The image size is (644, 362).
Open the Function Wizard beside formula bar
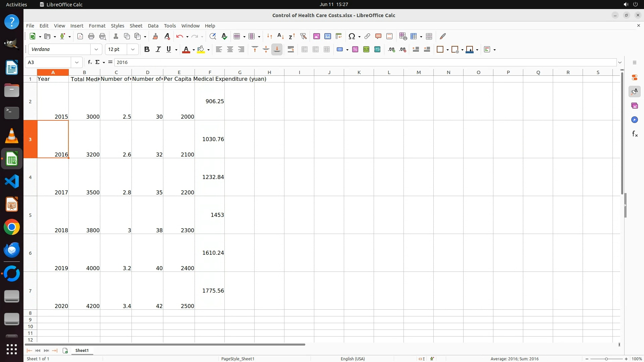coord(90,62)
